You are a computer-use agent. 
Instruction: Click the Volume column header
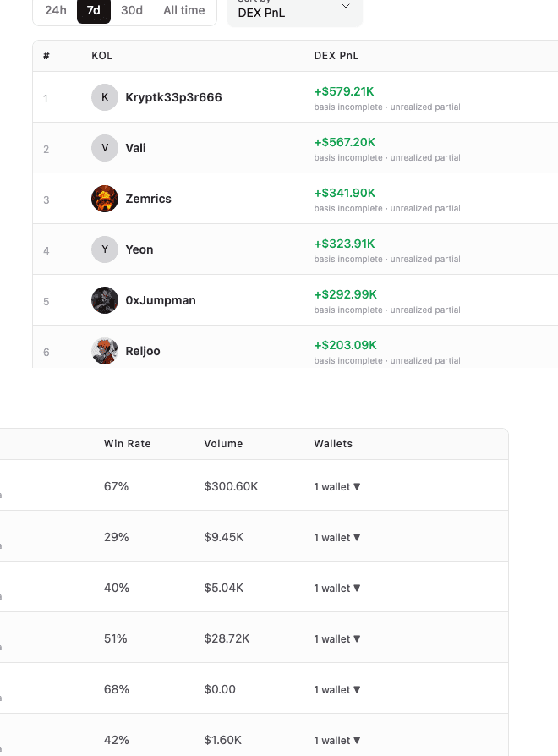223,444
